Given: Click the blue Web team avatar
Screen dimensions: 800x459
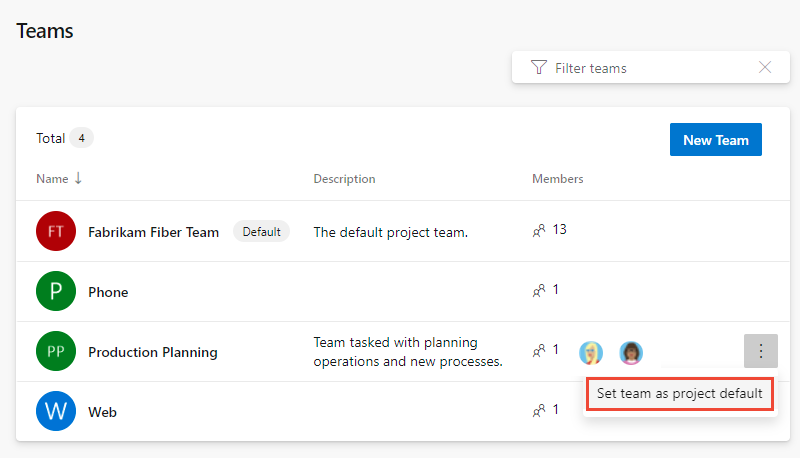Looking at the screenshot, I should pos(56,411).
